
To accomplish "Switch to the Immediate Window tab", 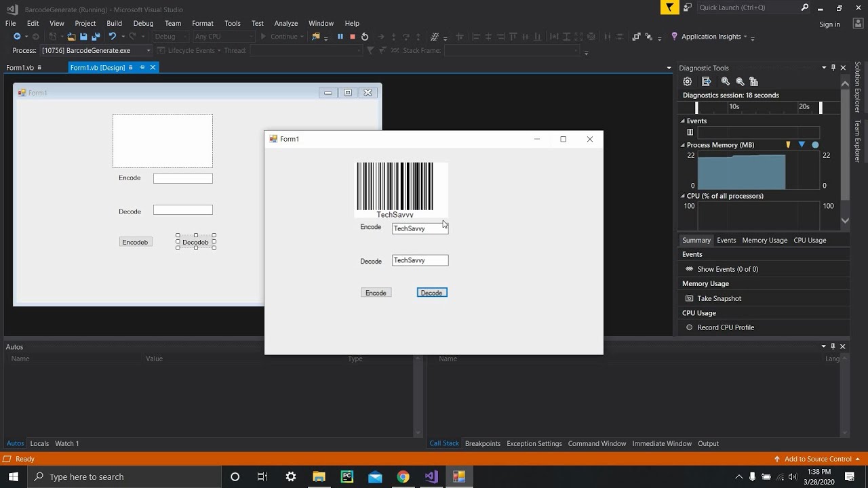I will [661, 443].
